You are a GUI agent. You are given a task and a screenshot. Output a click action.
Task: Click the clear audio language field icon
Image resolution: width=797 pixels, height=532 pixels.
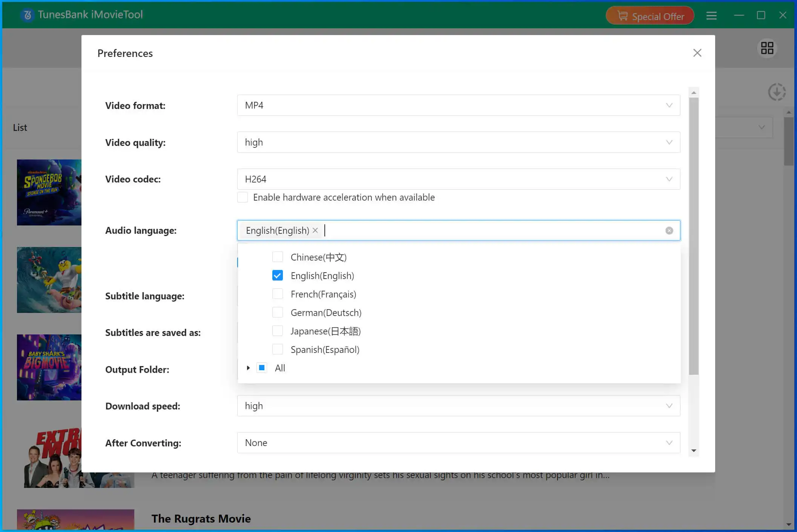(669, 230)
